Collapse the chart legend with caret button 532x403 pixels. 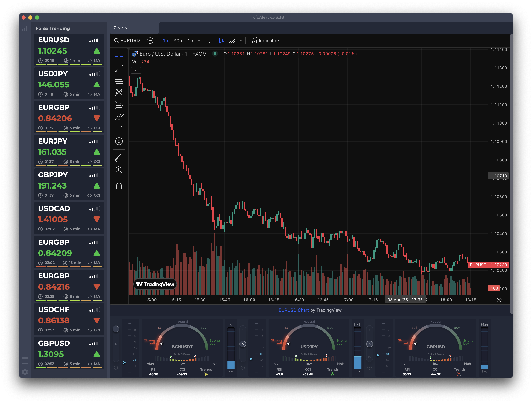[136, 70]
